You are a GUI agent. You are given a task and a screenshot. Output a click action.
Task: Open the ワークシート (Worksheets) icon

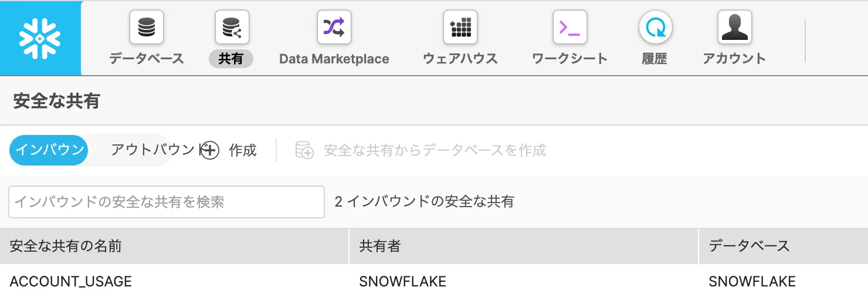click(569, 28)
